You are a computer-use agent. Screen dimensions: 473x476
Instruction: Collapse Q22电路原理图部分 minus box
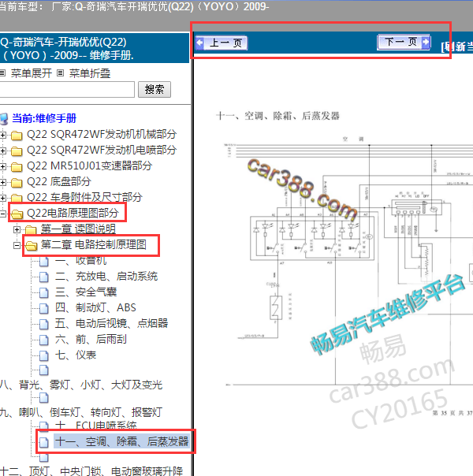click(2, 214)
